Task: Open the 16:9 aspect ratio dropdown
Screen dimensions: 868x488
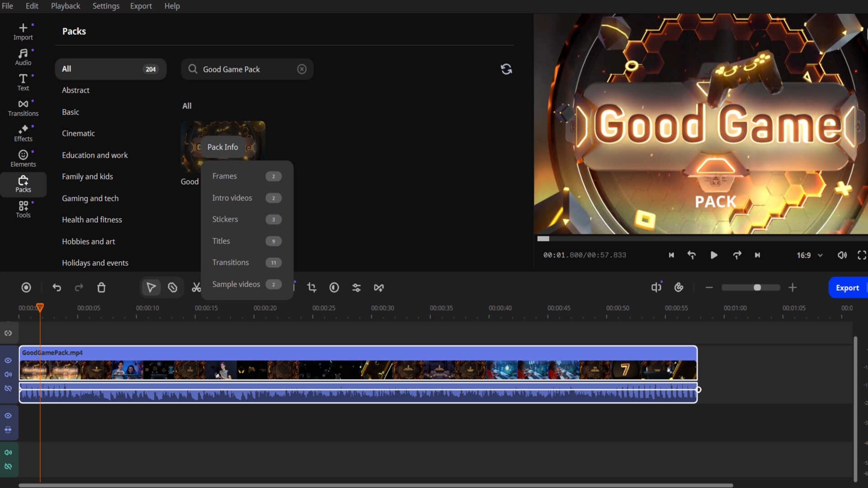Action: point(809,255)
